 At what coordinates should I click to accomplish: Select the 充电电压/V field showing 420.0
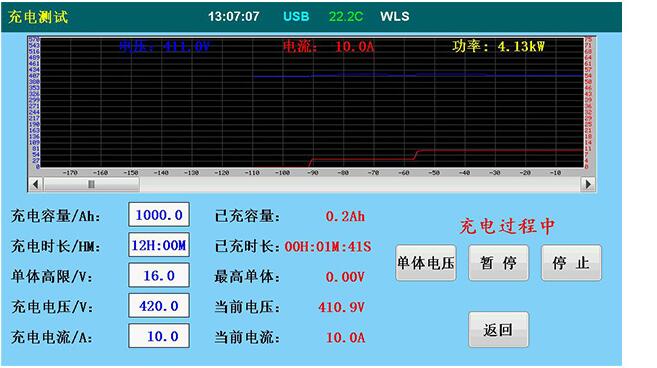pyautogui.click(x=159, y=306)
